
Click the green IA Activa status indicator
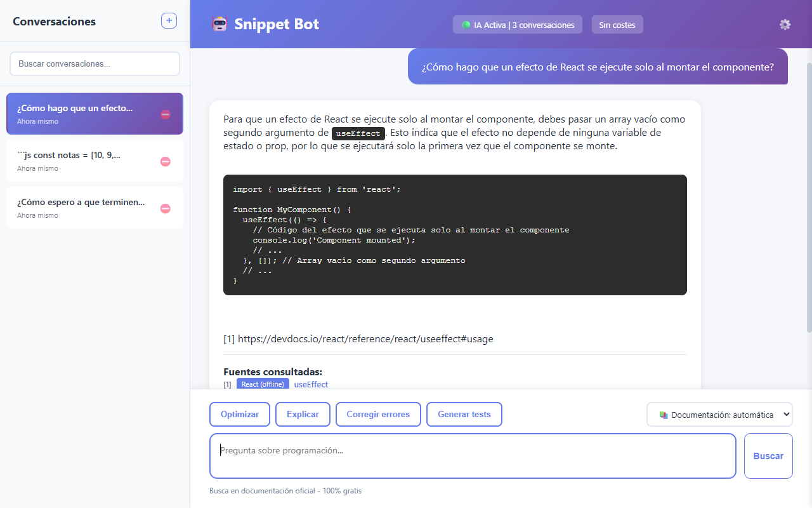[466, 25]
